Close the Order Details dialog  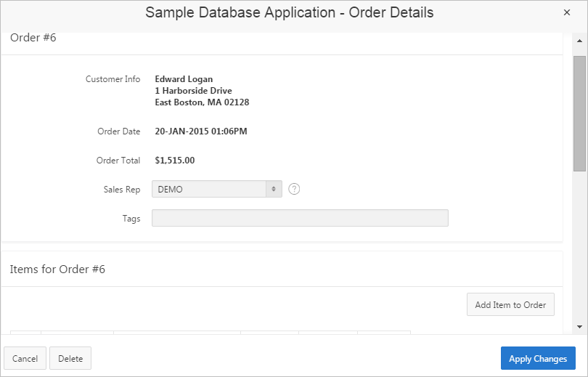567,12
